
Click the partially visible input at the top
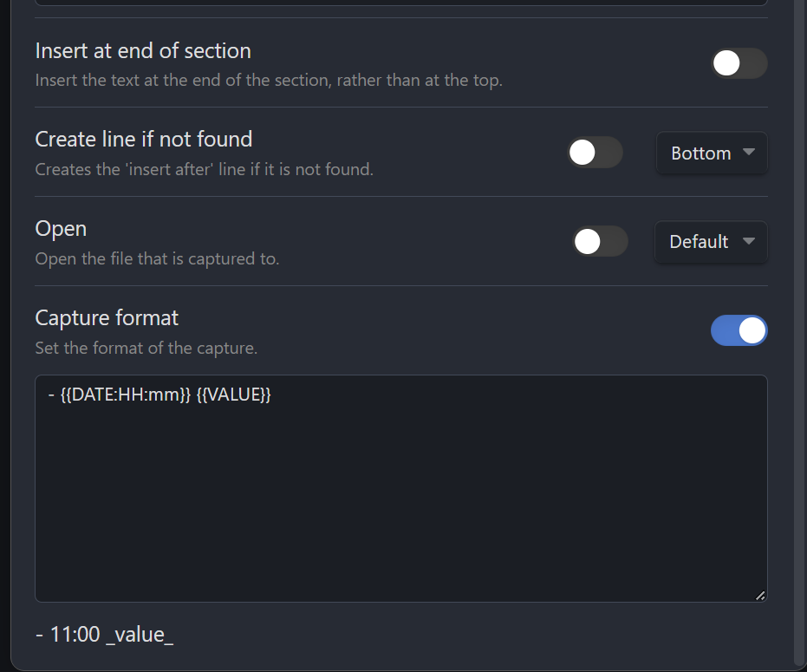coord(399,3)
